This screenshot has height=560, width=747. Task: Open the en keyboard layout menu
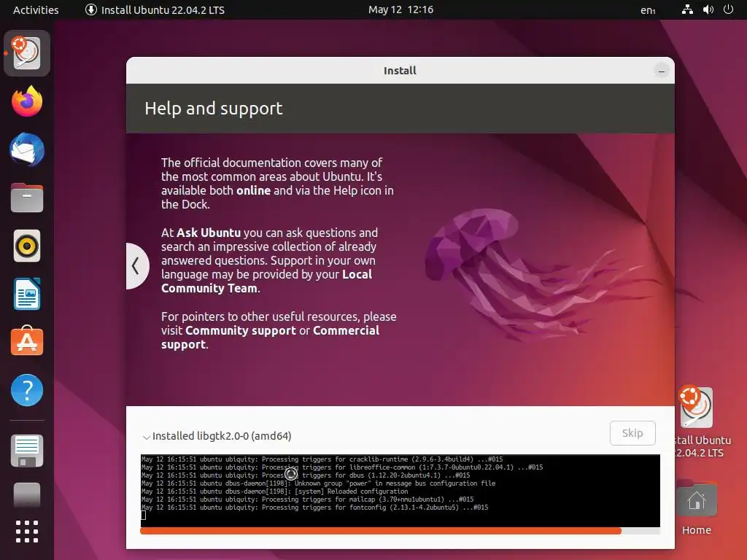(x=648, y=10)
